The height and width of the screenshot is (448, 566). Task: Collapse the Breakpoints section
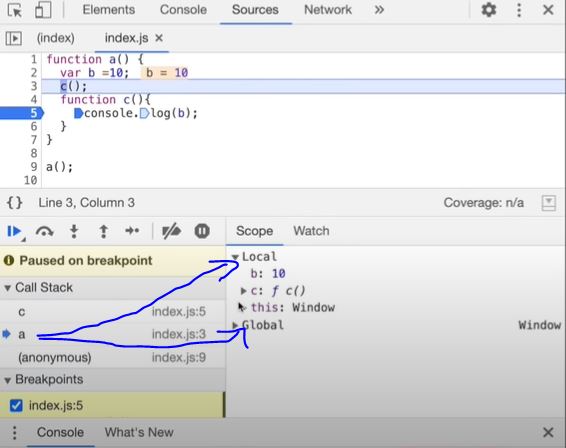pos(7,380)
